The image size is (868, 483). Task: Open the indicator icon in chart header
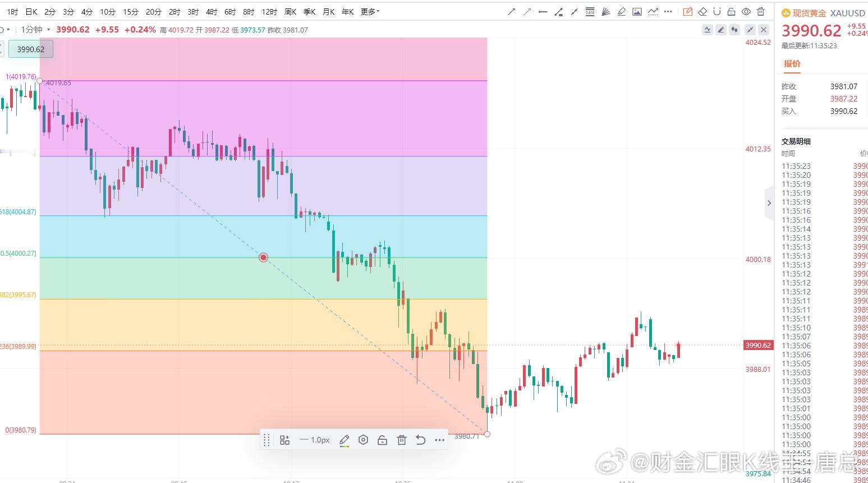(708, 30)
